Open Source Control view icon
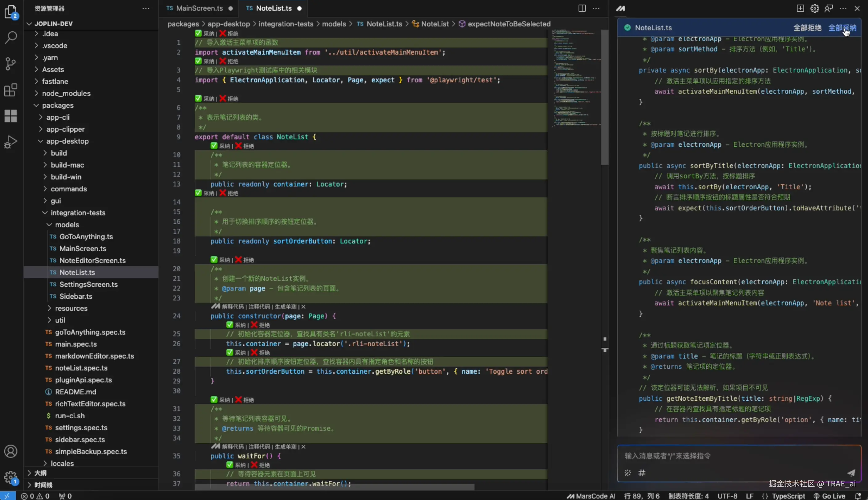Image resolution: width=868 pixels, height=500 pixels. (x=11, y=64)
